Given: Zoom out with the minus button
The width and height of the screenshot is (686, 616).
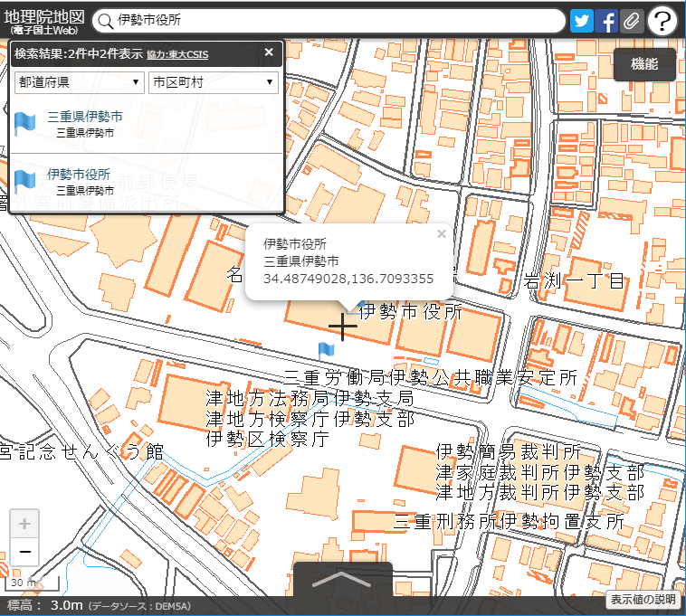Looking at the screenshot, I should coord(24,552).
